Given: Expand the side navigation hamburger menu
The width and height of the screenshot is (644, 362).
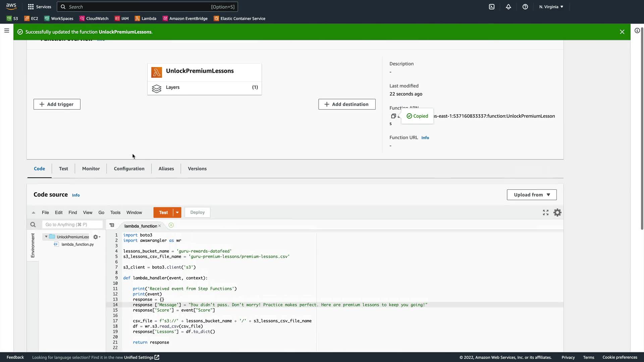Looking at the screenshot, I should 7,31.
